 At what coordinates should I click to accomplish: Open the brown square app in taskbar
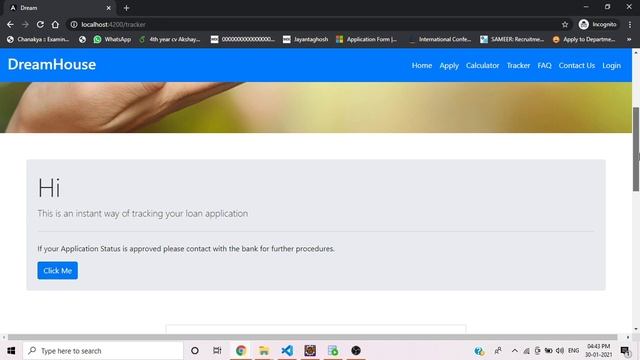click(310, 351)
